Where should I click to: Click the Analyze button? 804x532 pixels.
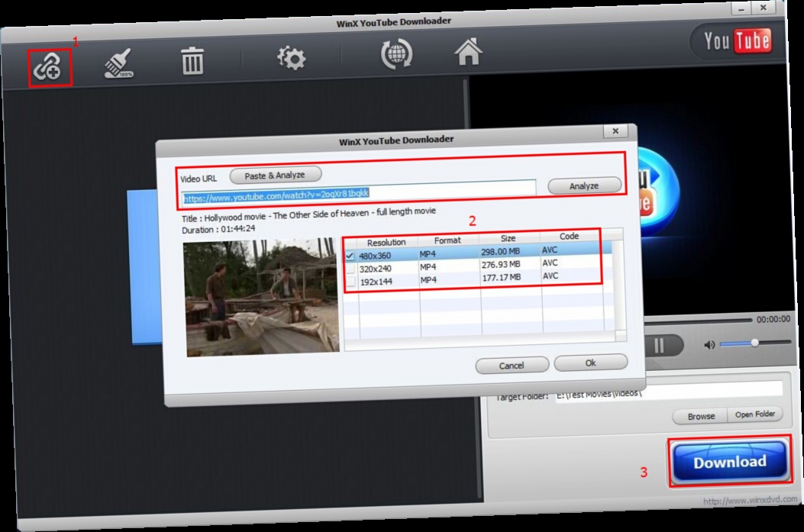point(583,184)
